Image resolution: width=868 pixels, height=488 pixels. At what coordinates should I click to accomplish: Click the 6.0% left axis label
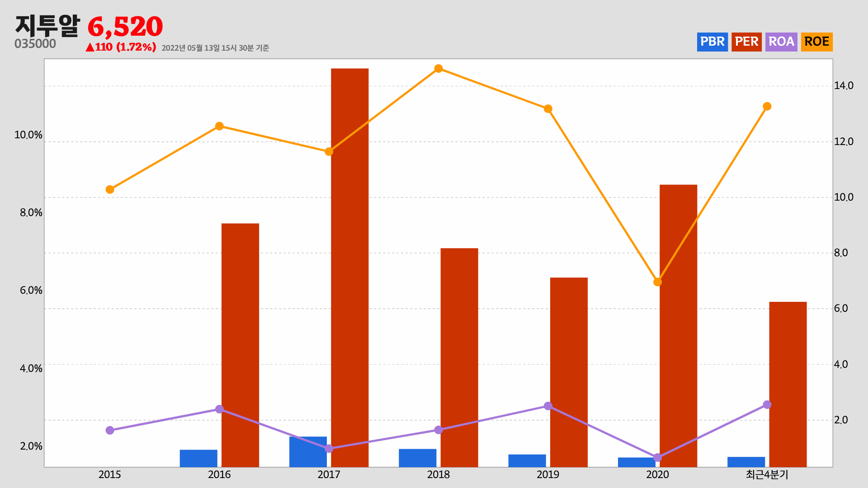point(31,291)
